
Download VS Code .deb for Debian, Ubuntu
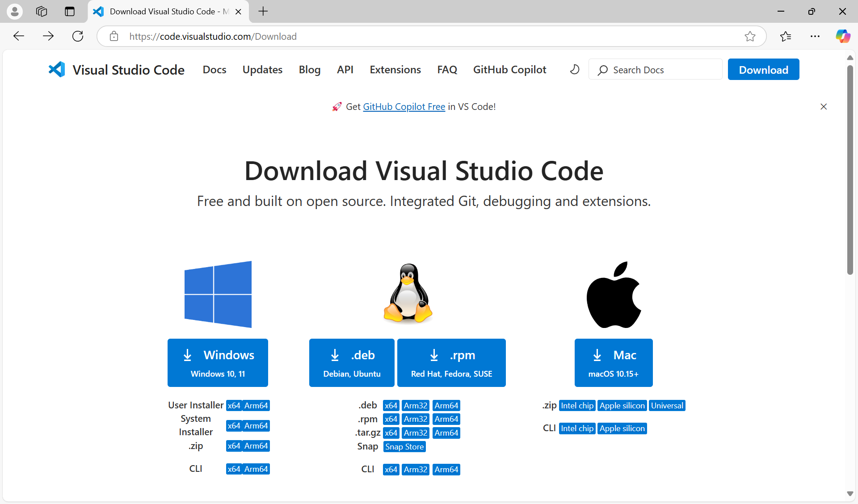tap(351, 362)
